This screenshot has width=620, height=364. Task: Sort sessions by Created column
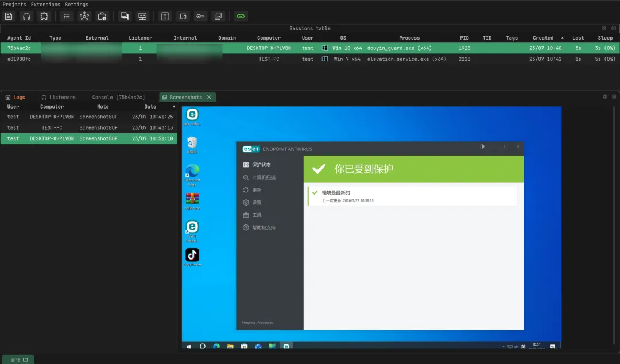pos(543,38)
